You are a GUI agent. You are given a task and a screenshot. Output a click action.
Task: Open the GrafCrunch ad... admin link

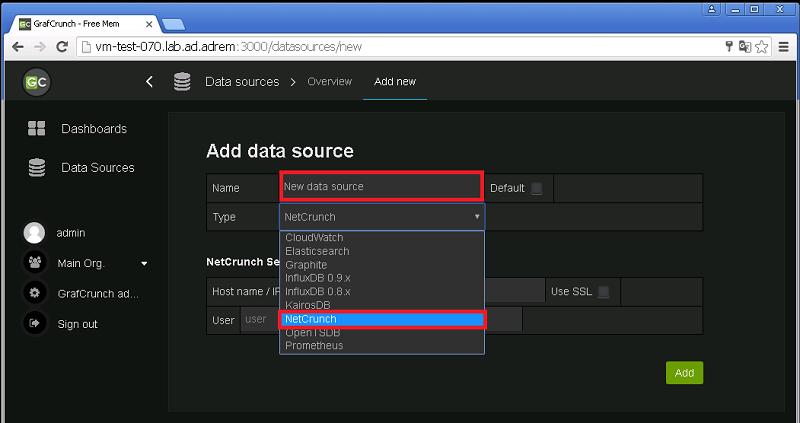98,294
